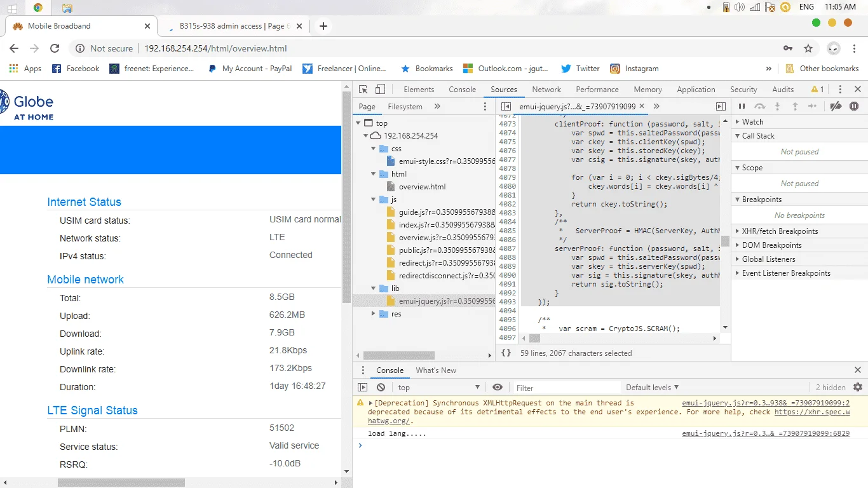Deactivate breakpoints icon
The height and width of the screenshot is (488, 868).
point(836,107)
